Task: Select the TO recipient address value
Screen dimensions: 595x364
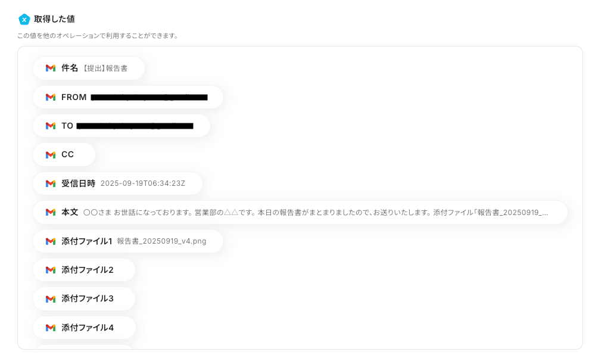Action: [135, 126]
